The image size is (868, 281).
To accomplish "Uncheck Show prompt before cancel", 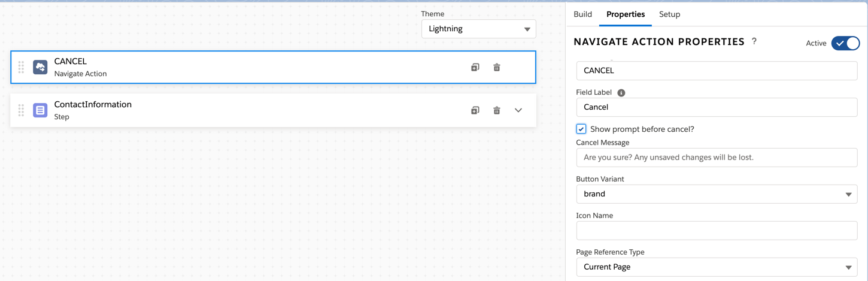I will (x=581, y=129).
